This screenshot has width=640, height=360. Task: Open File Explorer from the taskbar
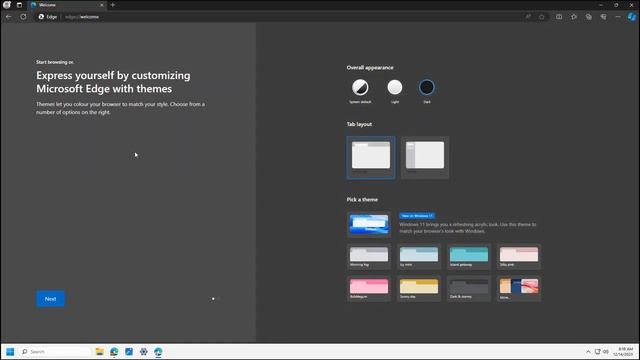[x=100, y=351]
